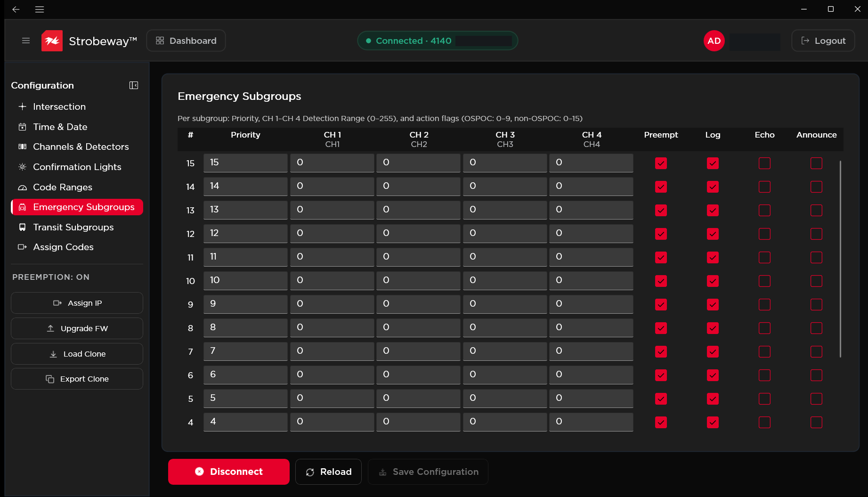Click the Time & Date calendar icon
The image size is (868, 497).
coord(22,127)
